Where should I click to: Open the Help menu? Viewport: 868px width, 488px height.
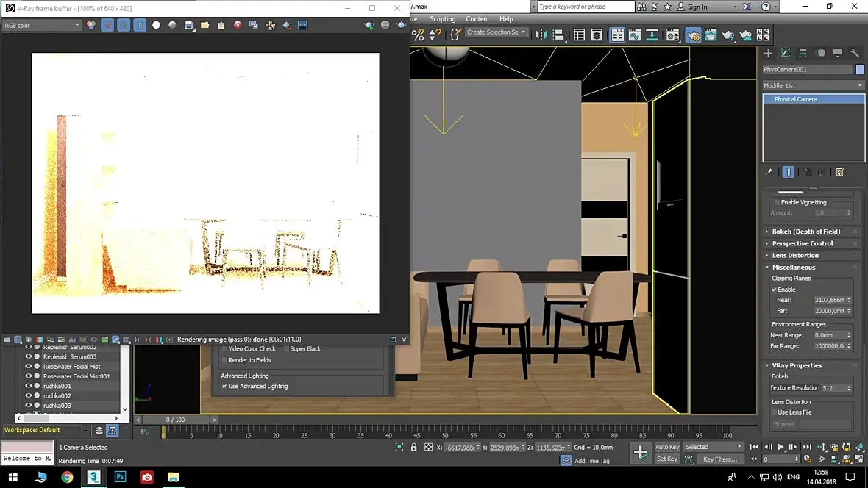tap(506, 19)
